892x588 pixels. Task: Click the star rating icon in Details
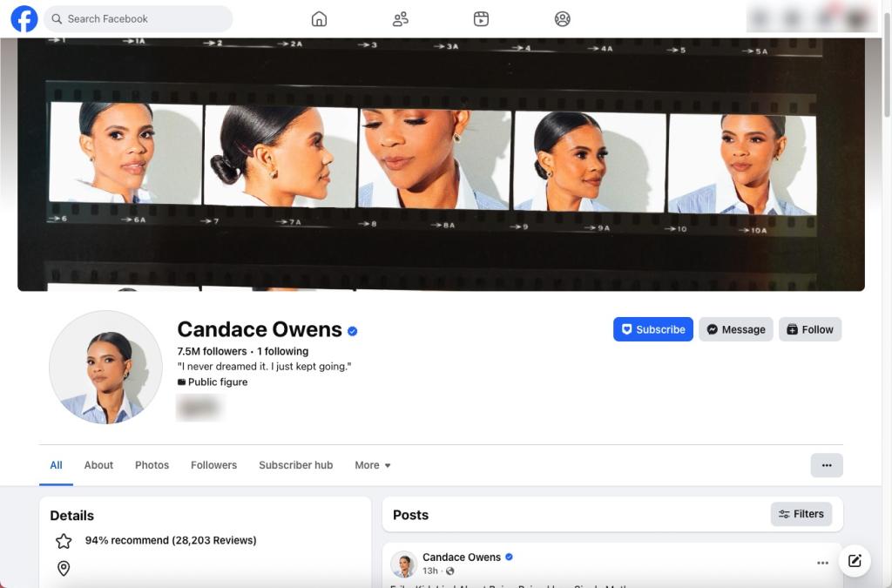click(x=63, y=540)
